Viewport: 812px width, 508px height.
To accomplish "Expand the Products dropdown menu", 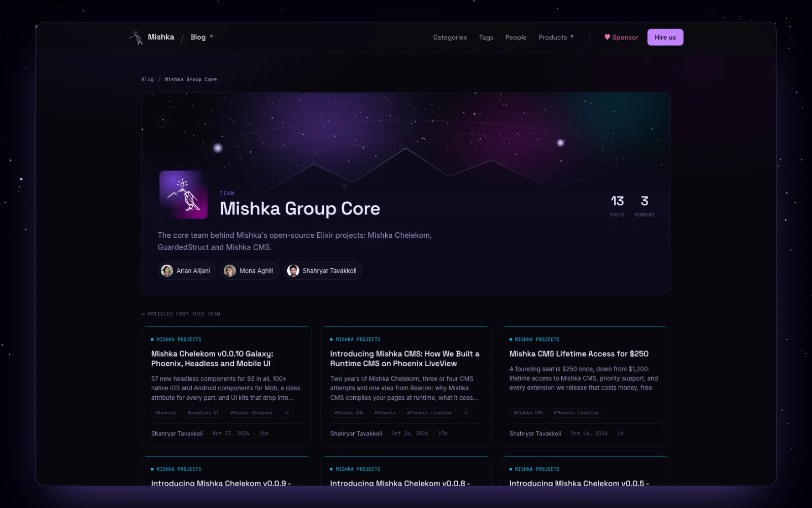I will (556, 37).
